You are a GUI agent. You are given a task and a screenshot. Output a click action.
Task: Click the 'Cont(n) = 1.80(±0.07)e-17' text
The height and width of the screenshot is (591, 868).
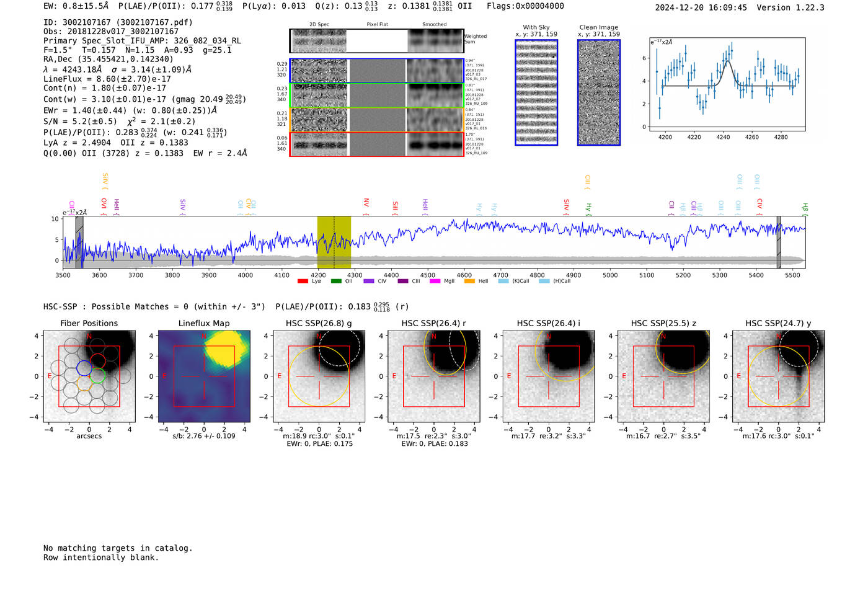point(105,88)
